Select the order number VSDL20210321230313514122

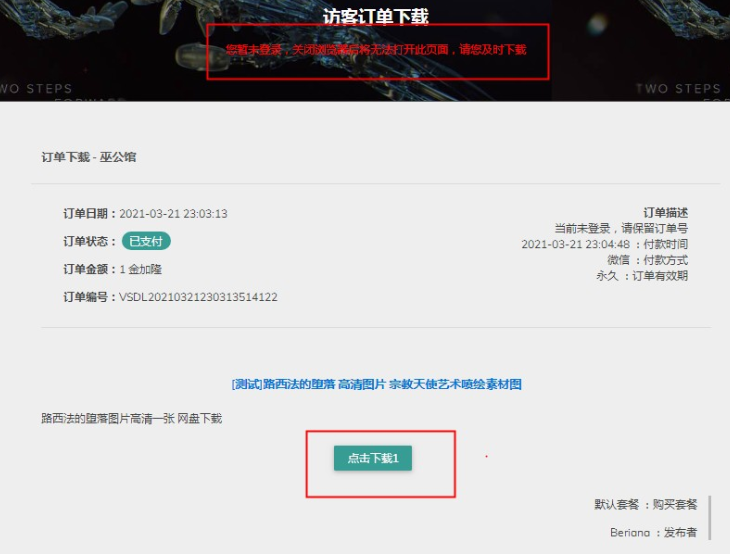[x=198, y=297]
